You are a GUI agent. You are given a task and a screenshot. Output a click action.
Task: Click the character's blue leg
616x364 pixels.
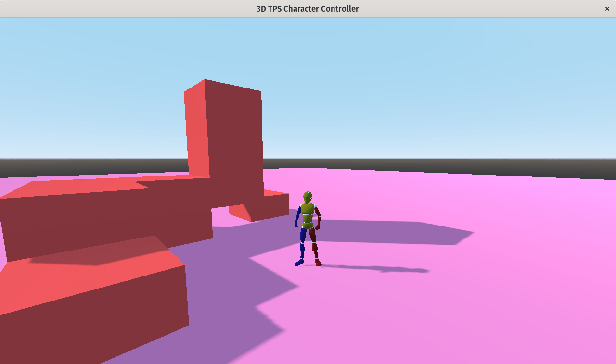click(x=303, y=243)
